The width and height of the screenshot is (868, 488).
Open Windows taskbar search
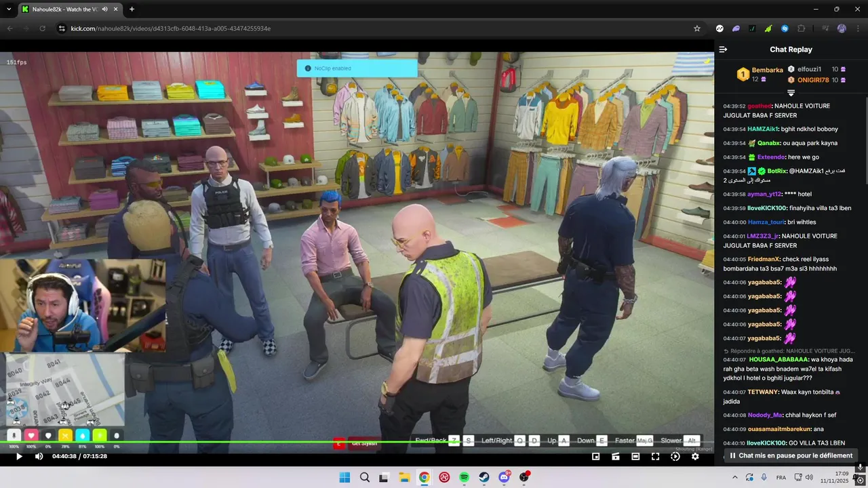coord(364,477)
